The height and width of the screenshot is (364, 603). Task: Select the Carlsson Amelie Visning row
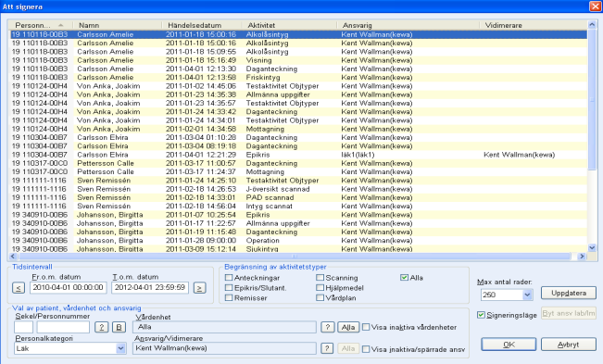pyautogui.click(x=298, y=60)
